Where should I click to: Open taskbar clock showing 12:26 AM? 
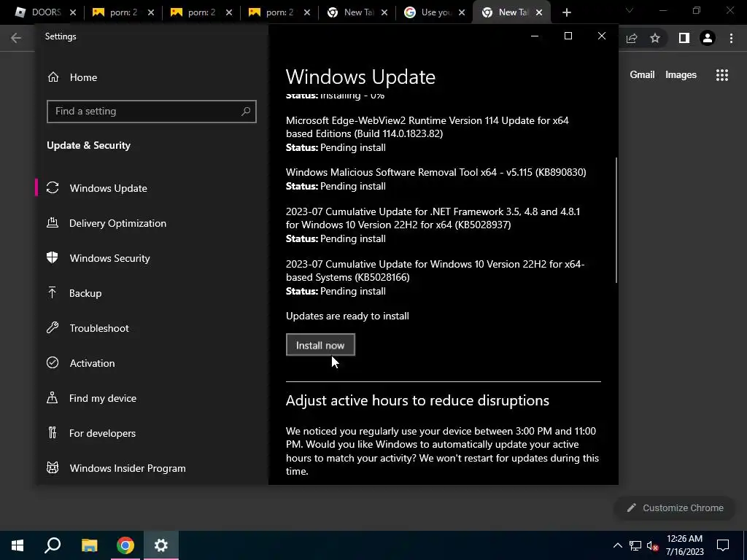pos(684,545)
